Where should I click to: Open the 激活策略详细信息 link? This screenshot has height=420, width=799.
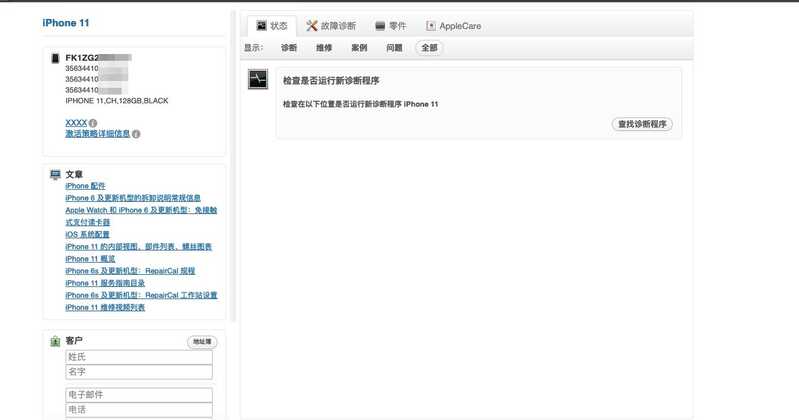98,134
